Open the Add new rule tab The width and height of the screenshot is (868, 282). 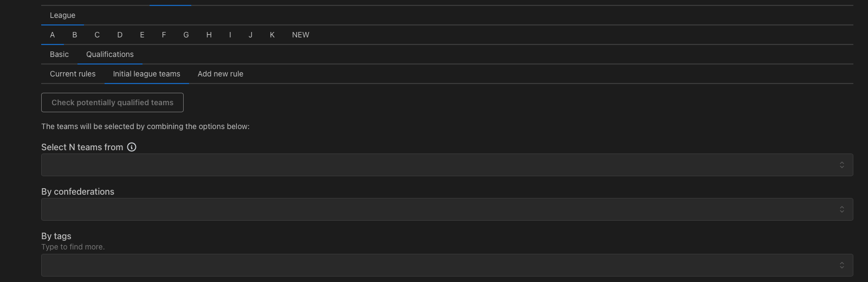point(221,74)
